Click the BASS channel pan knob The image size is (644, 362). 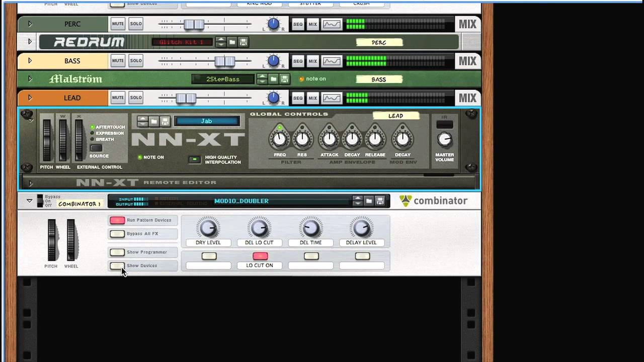click(x=273, y=61)
